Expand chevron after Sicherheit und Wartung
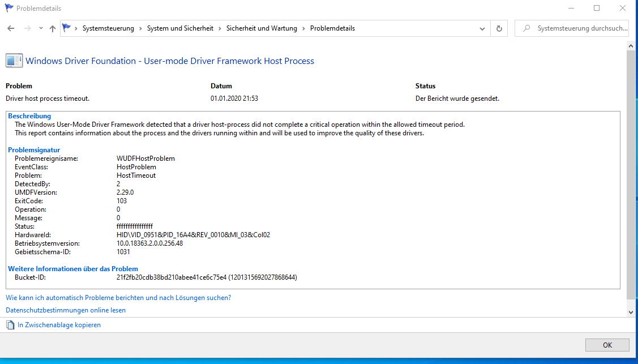The width and height of the screenshot is (638, 364). coord(303,28)
